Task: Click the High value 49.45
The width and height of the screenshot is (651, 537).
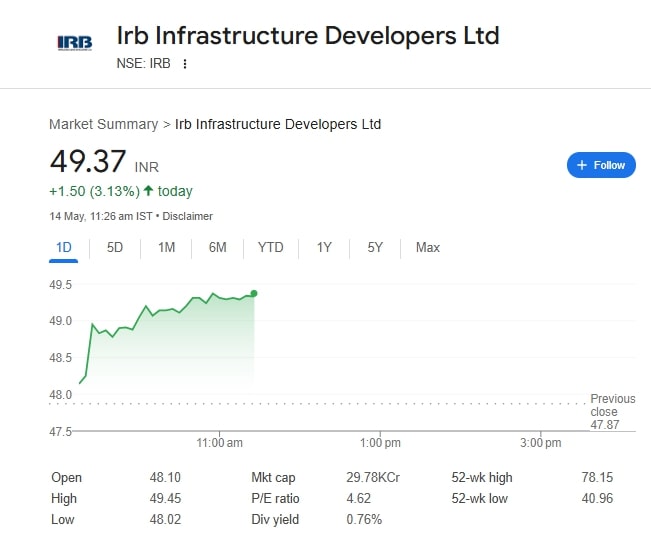Action: click(x=165, y=498)
